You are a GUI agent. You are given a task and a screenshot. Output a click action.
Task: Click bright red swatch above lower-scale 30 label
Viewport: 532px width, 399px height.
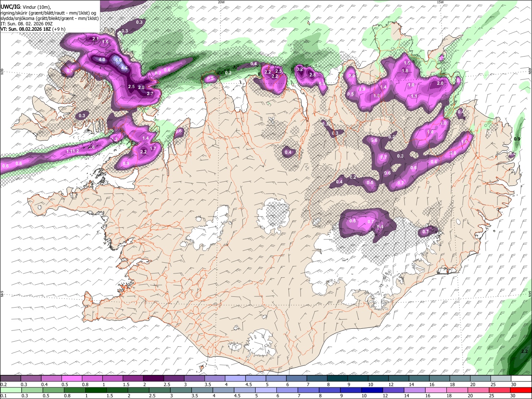521,390
